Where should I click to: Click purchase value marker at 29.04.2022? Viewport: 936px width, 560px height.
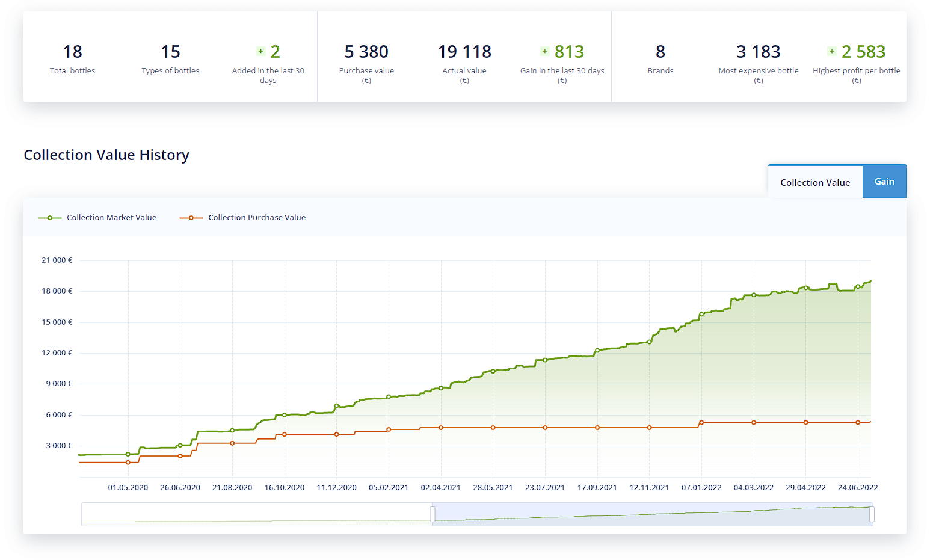806,423
